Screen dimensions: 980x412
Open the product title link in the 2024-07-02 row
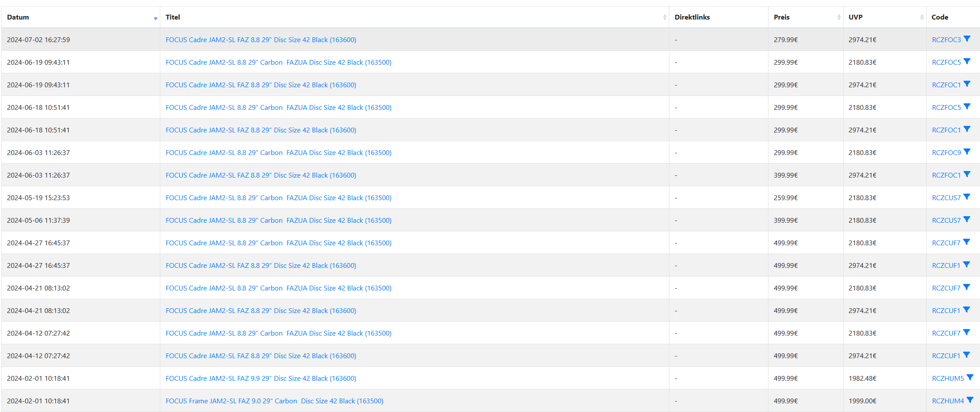point(261,40)
